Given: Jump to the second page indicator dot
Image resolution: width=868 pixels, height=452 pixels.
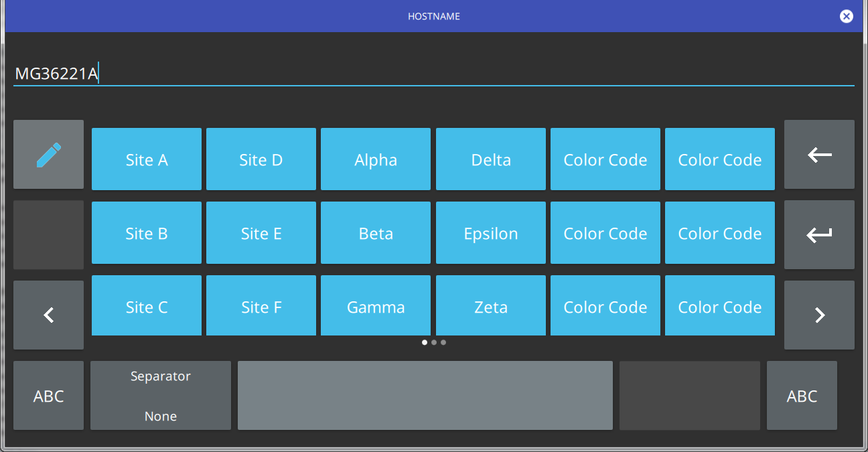Looking at the screenshot, I should point(434,342).
